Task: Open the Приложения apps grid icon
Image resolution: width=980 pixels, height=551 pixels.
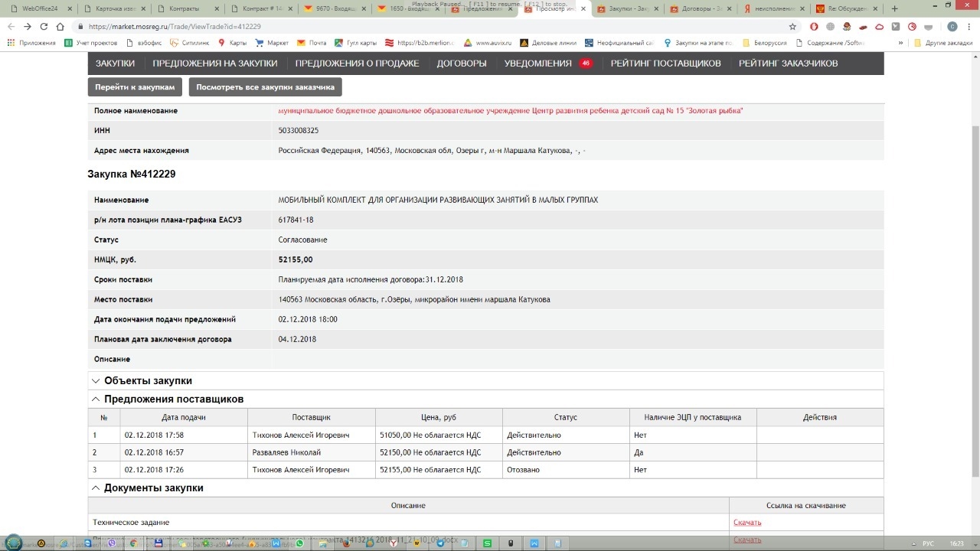Action: pos(11,43)
